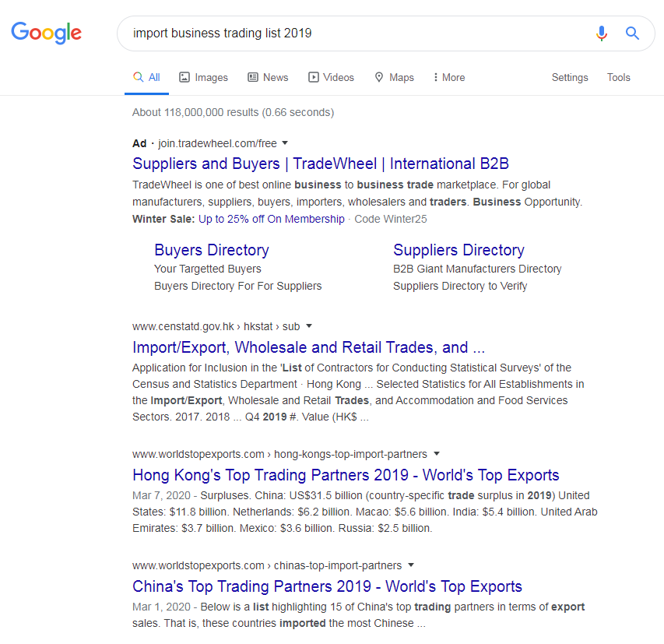Viewport: 664px width, 644px height.
Task: Expand options arrow for chinas-top-import-partners result
Action: point(411,565)
